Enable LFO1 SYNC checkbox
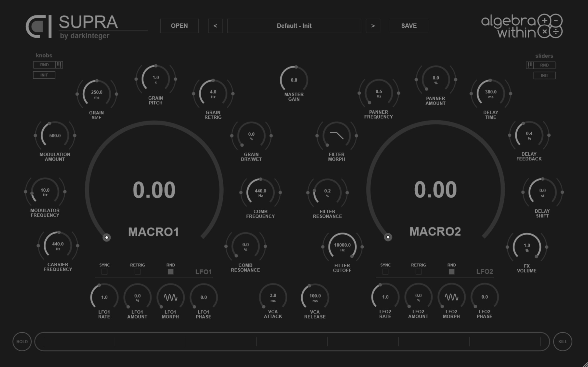This screenshot has width=588, height=367. pyautogui.click(x=104, y=272)
